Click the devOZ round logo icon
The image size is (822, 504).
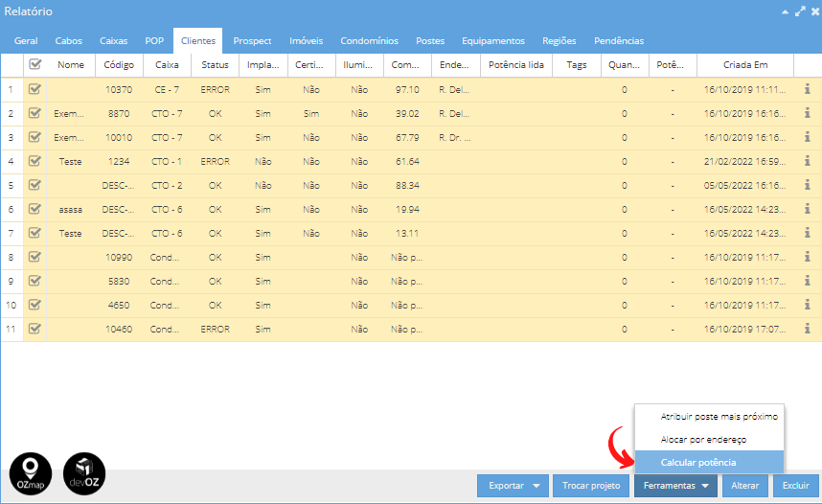(x=84, y=473)
